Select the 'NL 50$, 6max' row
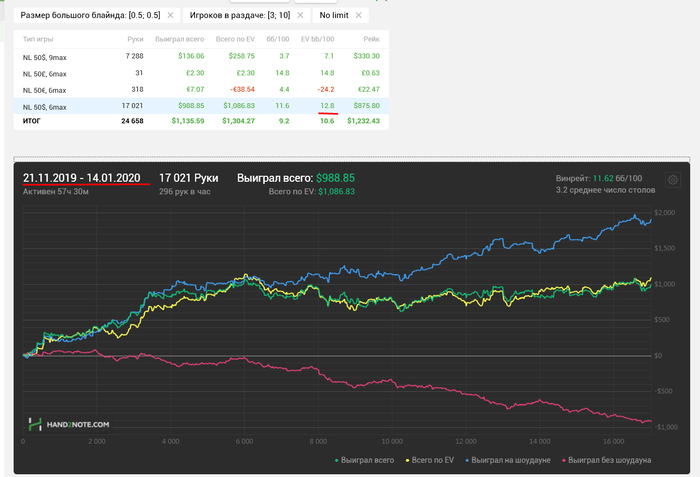 [x=201, y=106]
